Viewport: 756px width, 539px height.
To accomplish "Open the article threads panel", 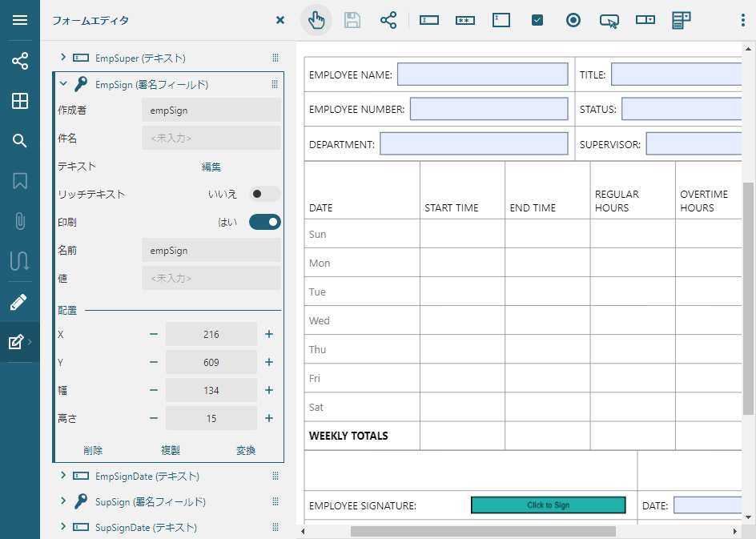I will 20,261.
